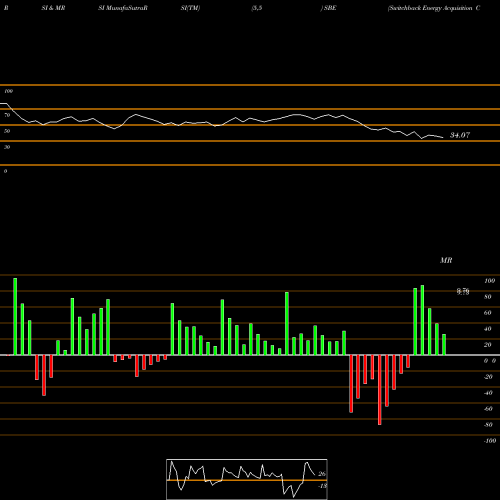
Task: Click the 'SI MunafaSutraR' header text
Action: click(123, 8)
